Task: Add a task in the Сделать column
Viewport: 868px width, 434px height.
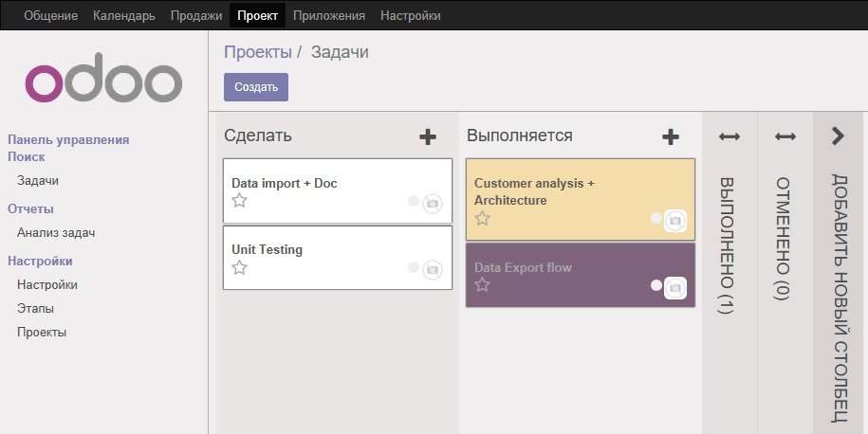Action: pyautogui.click(x=427, y=136)
